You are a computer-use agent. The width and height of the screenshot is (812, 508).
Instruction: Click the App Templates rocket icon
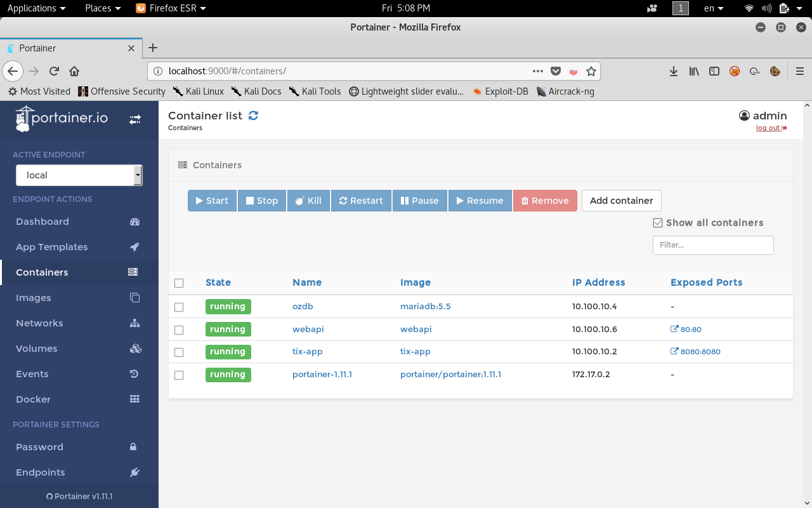click(x=134, y=247)
